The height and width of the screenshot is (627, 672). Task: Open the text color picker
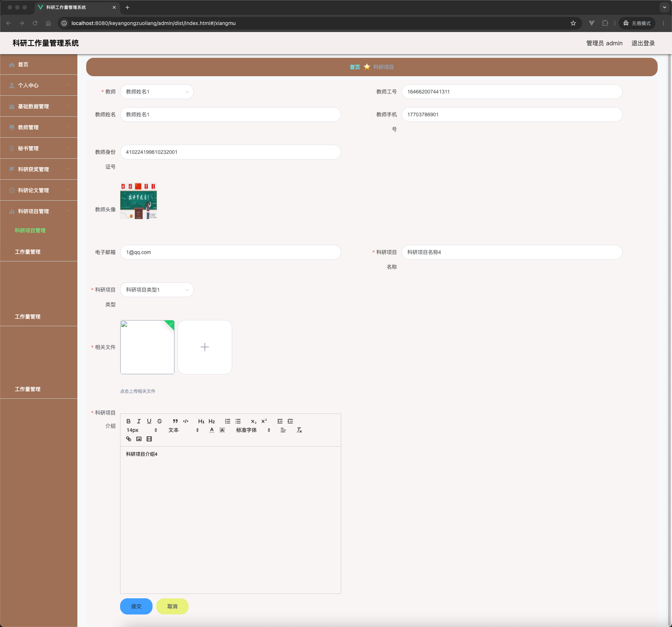[x=212, y=430]
